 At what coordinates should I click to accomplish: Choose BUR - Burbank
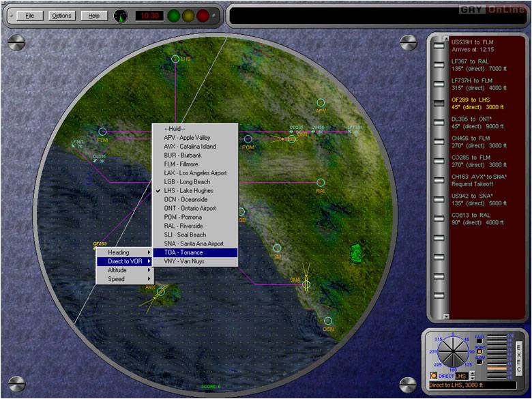click(x=195, y=156)
